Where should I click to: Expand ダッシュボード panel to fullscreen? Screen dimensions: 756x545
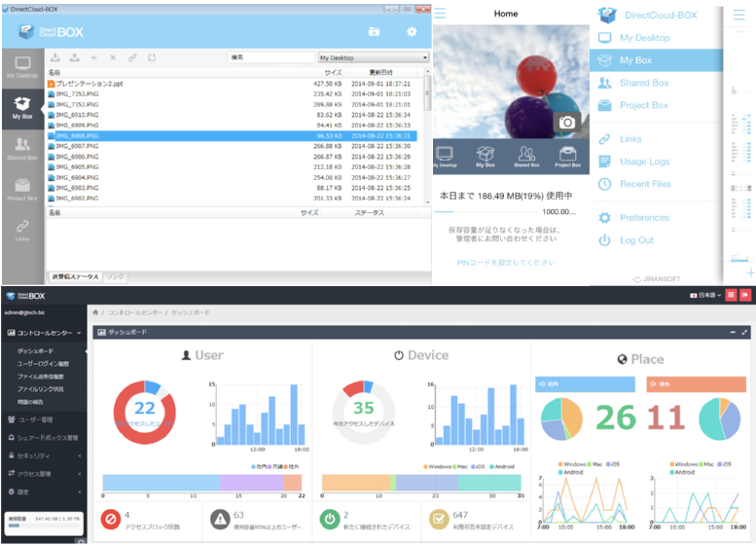point(744,332)
